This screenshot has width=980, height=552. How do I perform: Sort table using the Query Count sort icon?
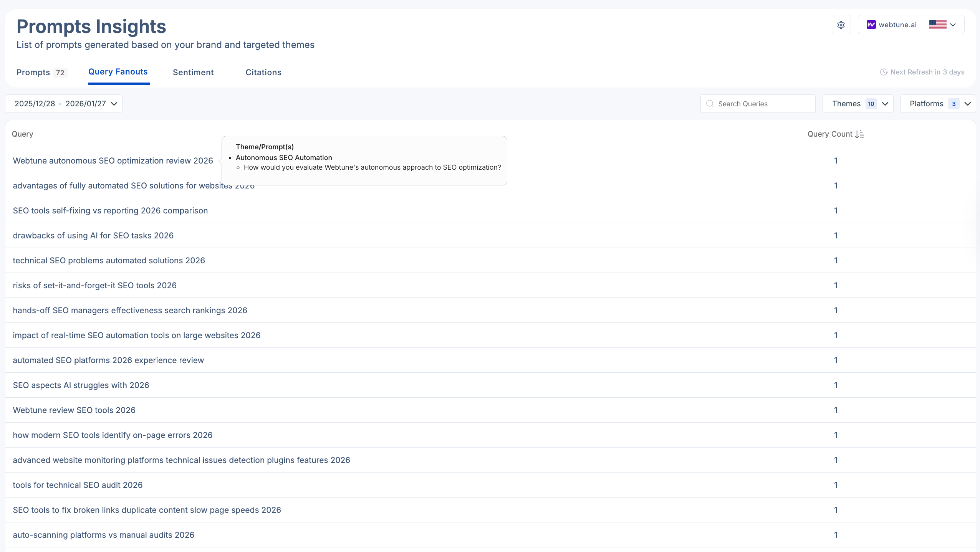(x=860, y=134)
